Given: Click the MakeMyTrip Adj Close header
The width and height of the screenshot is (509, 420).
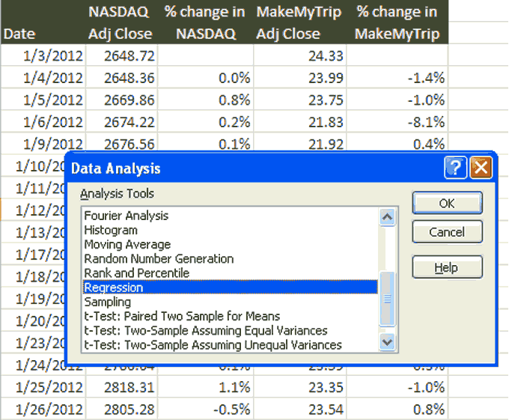Looking at the screenshot, I should 299,22.
